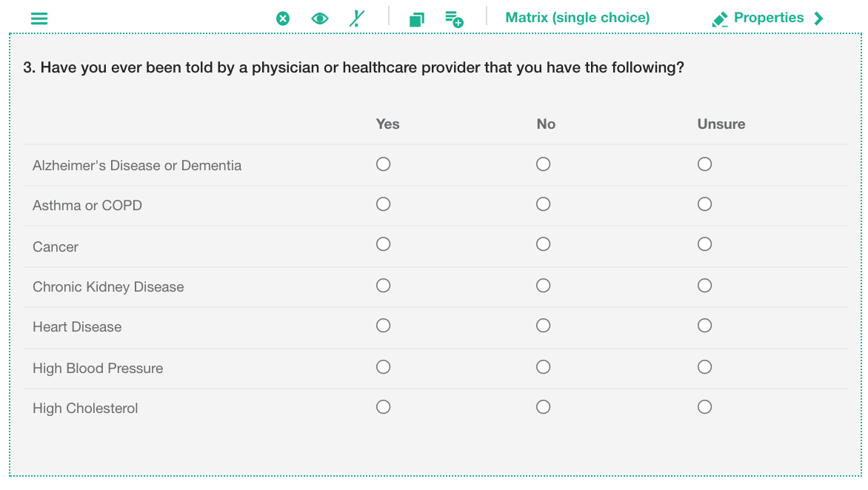Delete question with the X icon
Viewport: 868px width, 490px height.
click(x=283, y=19)
